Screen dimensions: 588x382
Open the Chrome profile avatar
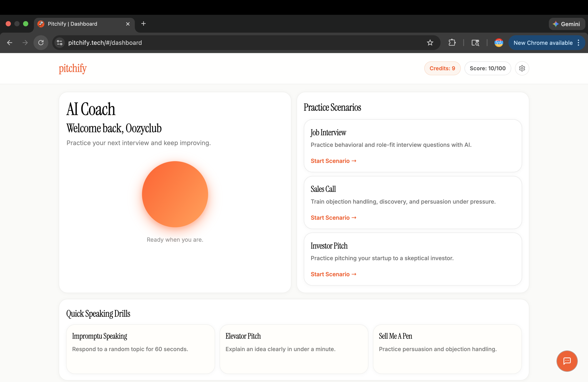[x=499, y=43]
